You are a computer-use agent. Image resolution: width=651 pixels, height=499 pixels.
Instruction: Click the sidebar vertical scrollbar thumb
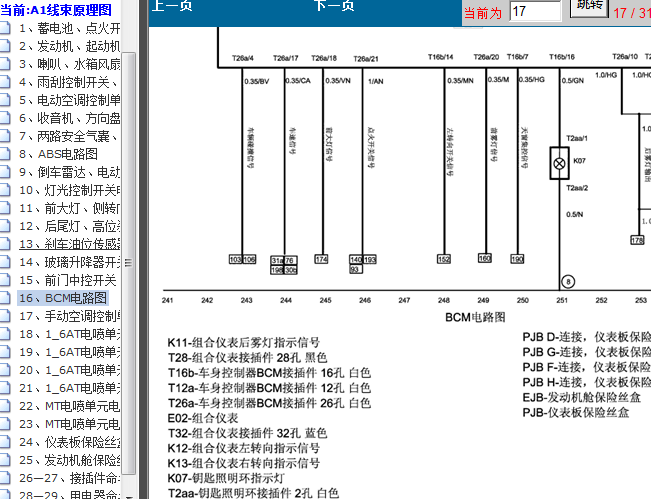tap(128, 263)
